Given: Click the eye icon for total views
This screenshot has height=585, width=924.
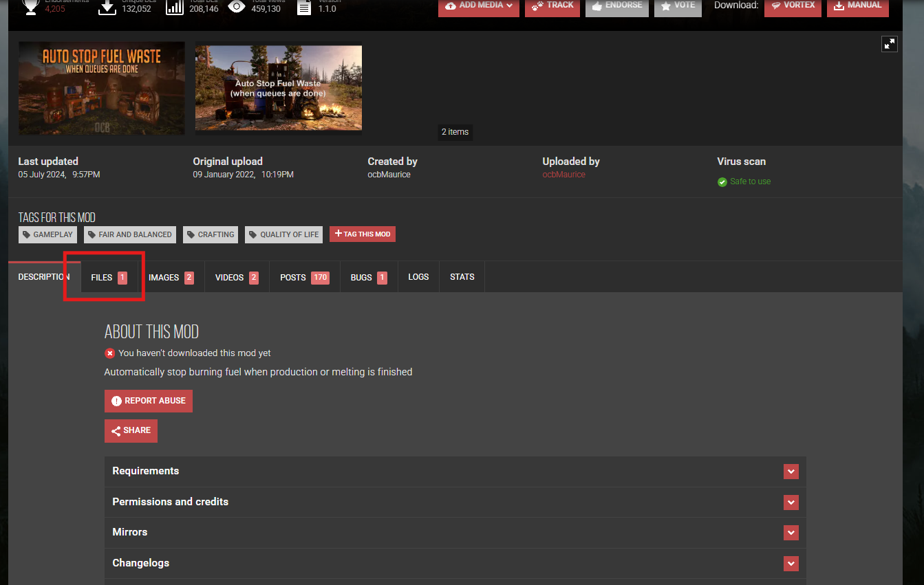Looking at the screenshot, I should click(x=237, y=7).
